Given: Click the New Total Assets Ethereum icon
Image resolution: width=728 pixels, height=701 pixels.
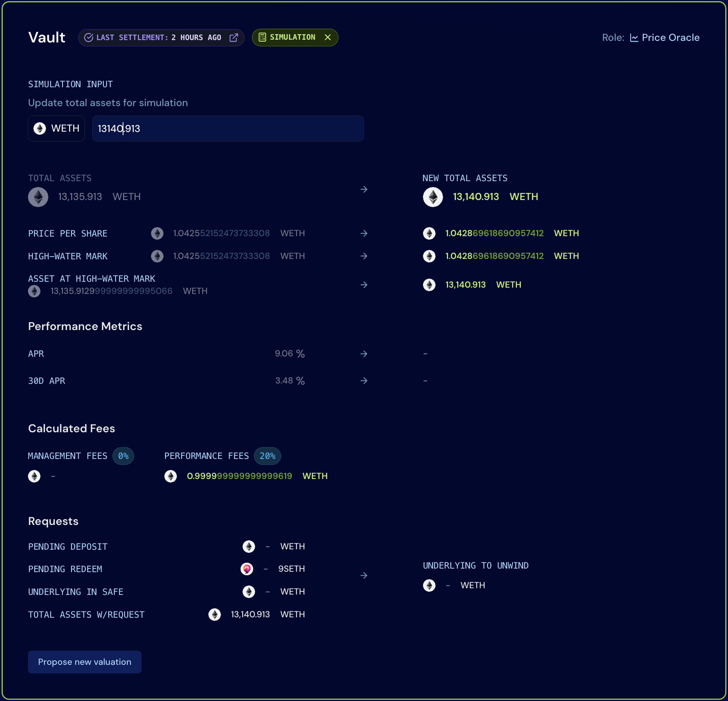Looking at the screenshot, I should point(433,197).
